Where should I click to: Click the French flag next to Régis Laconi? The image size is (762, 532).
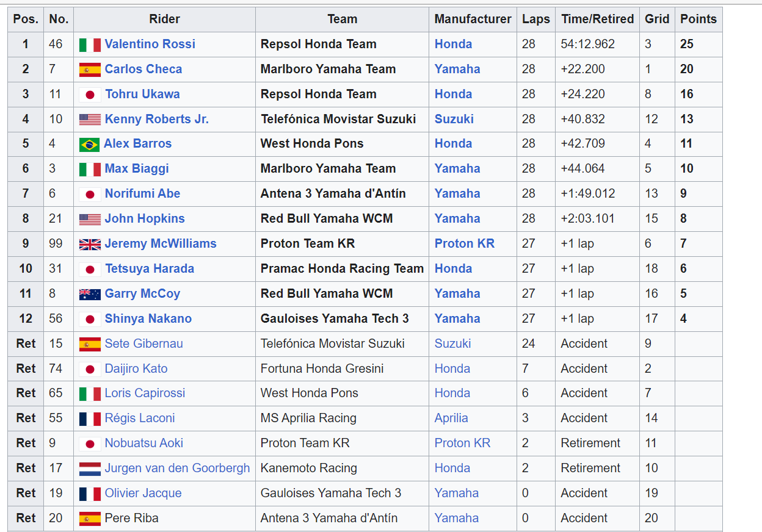pyautogui.click(x=90, y=419)
